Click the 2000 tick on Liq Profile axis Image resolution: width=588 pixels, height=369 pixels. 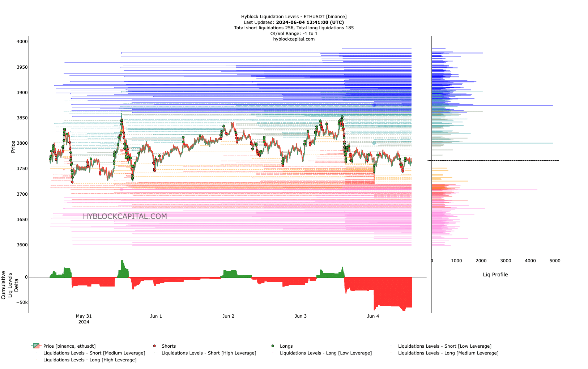pos(481,261)
